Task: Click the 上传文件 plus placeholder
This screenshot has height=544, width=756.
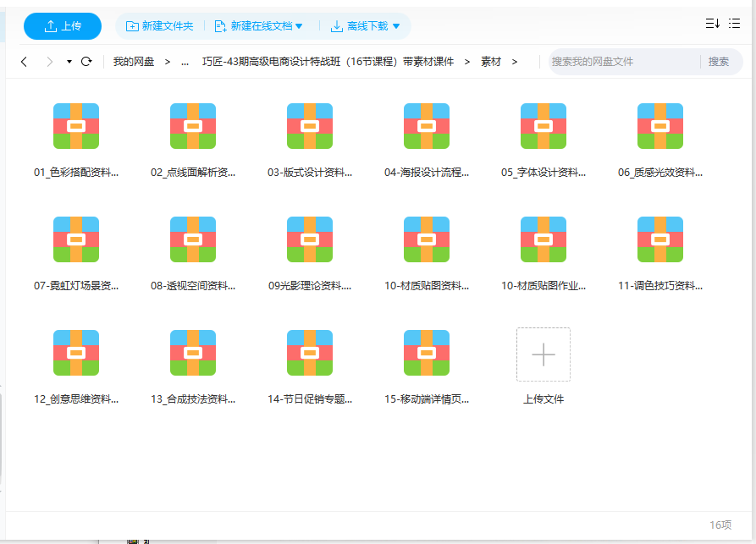Action: pyautogui.click(x=544, y=354)
